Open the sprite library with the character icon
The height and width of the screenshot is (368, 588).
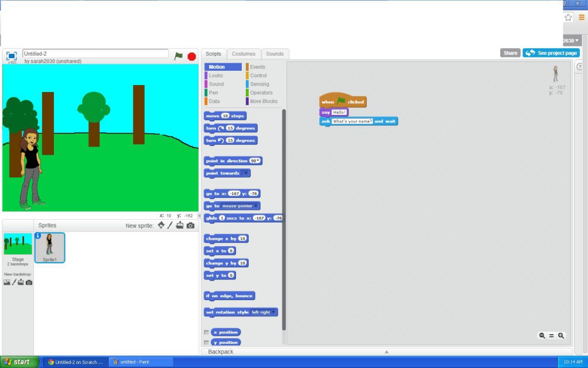[x=161, y=225]
